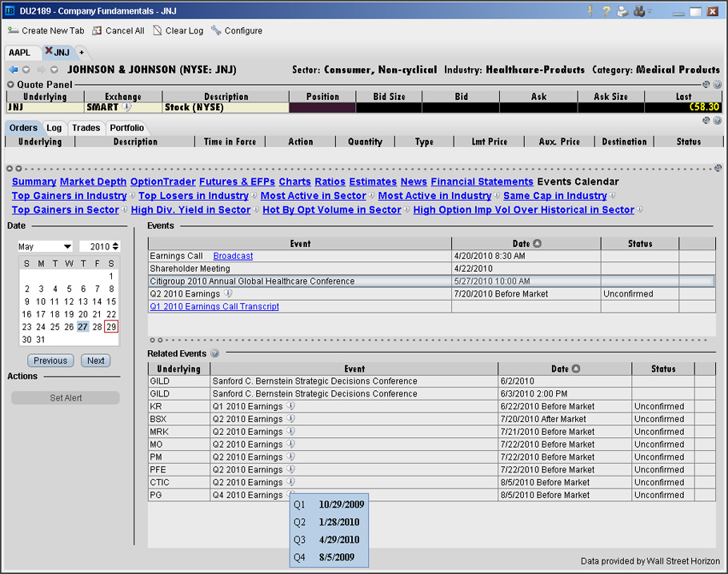The height and width of the screenshot is (574, 728).
Task: Pin the window with the pushpin icon
Action: (590, 10)
